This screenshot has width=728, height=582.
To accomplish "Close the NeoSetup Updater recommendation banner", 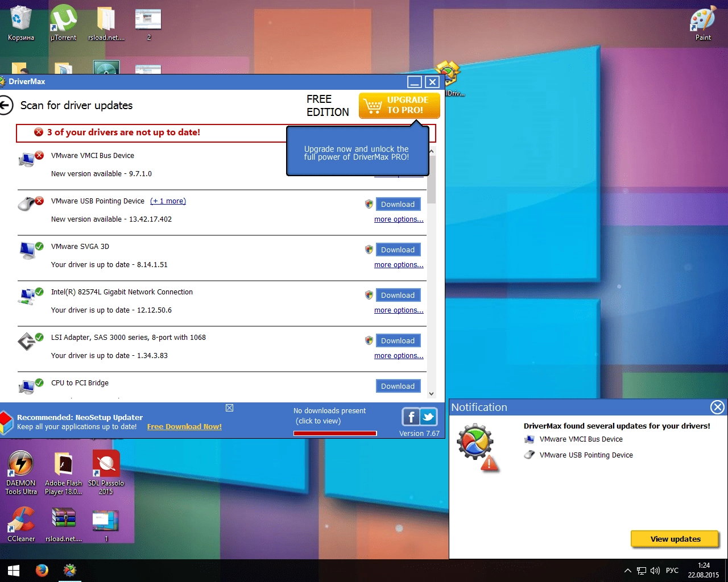I will 230,408.
